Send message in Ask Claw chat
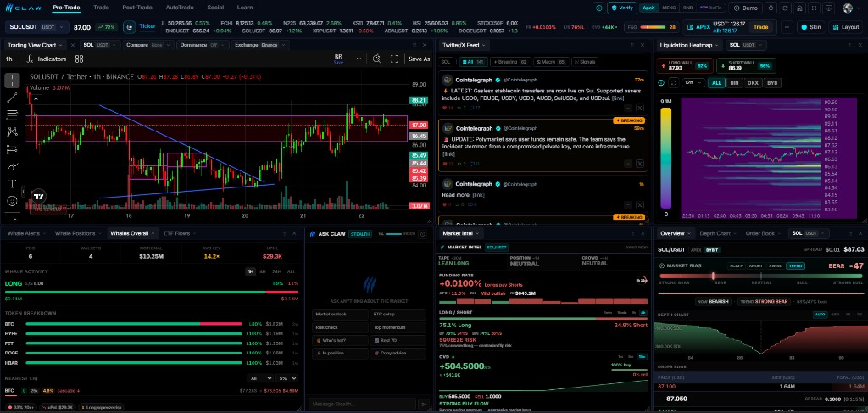This screenshot has height=413, width=868. [424, 404]
